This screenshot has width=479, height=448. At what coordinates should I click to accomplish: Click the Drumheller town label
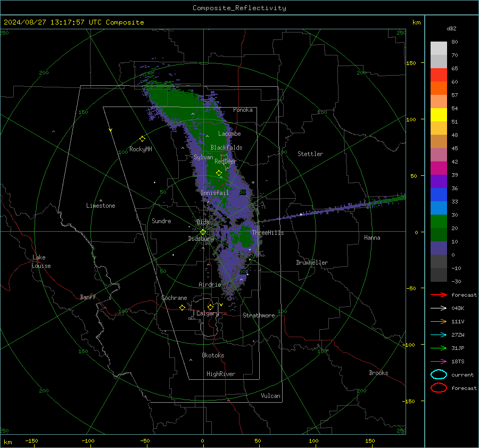[x=312, y=263]
